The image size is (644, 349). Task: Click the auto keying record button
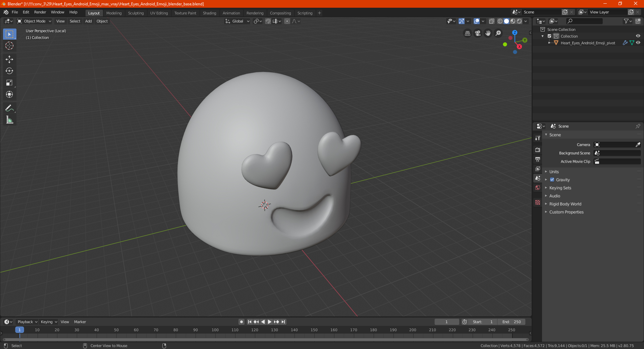[241, 322]
